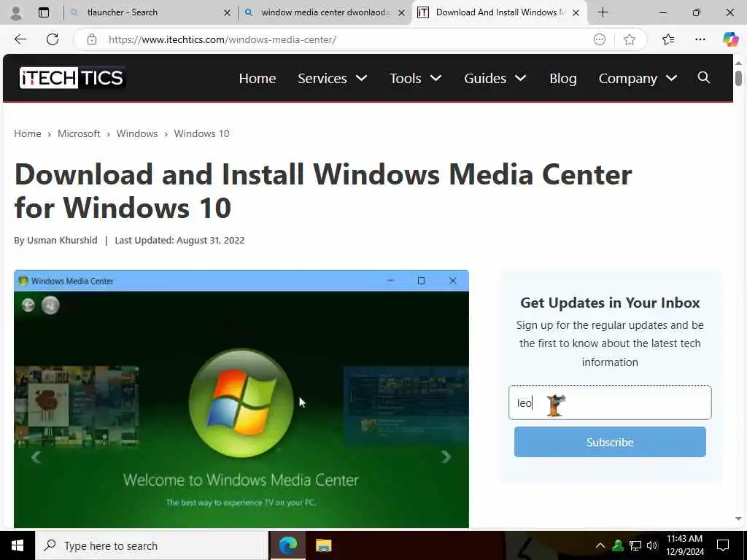Click the Last Updated: August 31, 2022 text
The image size is (747, 560).
pos(179,240)
